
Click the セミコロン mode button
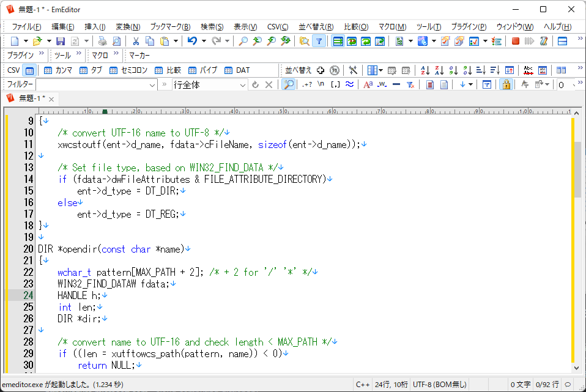click(128, 70)
